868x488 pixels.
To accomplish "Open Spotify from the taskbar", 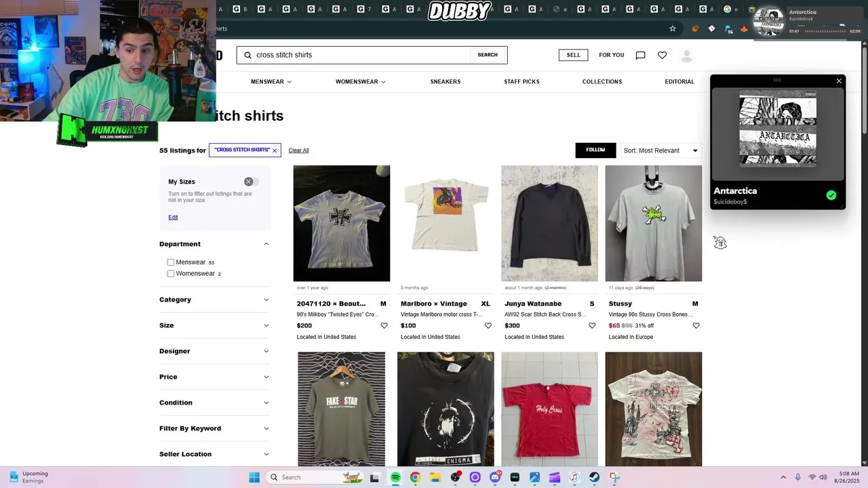I will pyautogui.click(x=395, y=477).
